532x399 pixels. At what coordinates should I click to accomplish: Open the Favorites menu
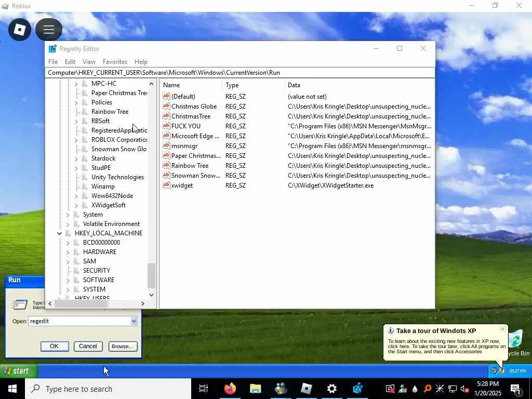tap(115, 62)
